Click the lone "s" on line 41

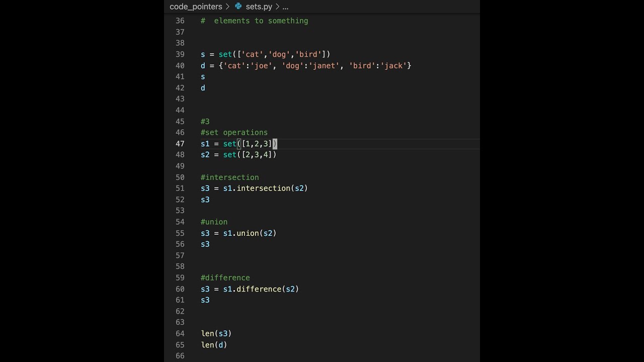[x=203, y=76]
